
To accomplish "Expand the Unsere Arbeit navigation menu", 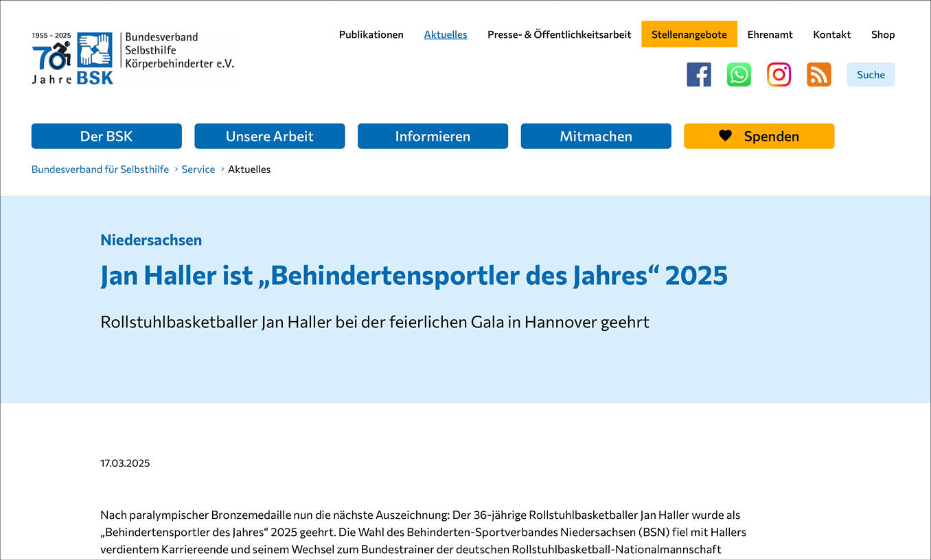I will [x=269, y=136].
